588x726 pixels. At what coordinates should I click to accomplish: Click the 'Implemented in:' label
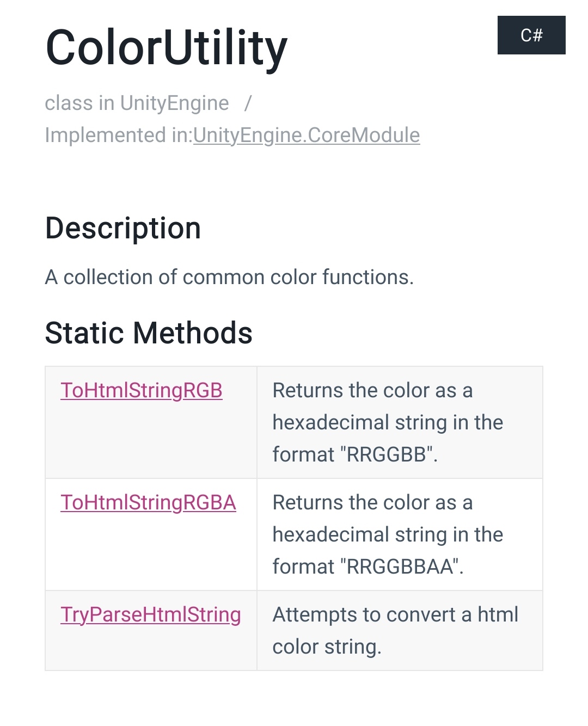pos(119,135)
